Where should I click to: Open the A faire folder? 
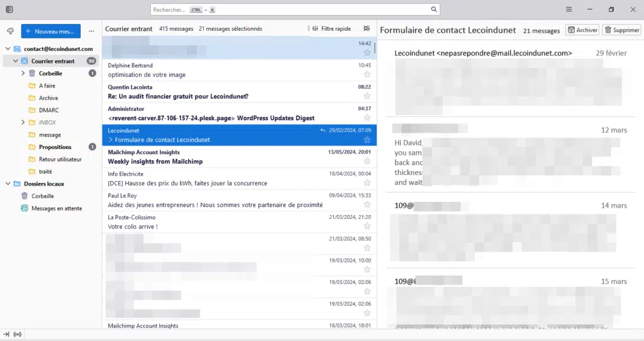coord(47,86)
